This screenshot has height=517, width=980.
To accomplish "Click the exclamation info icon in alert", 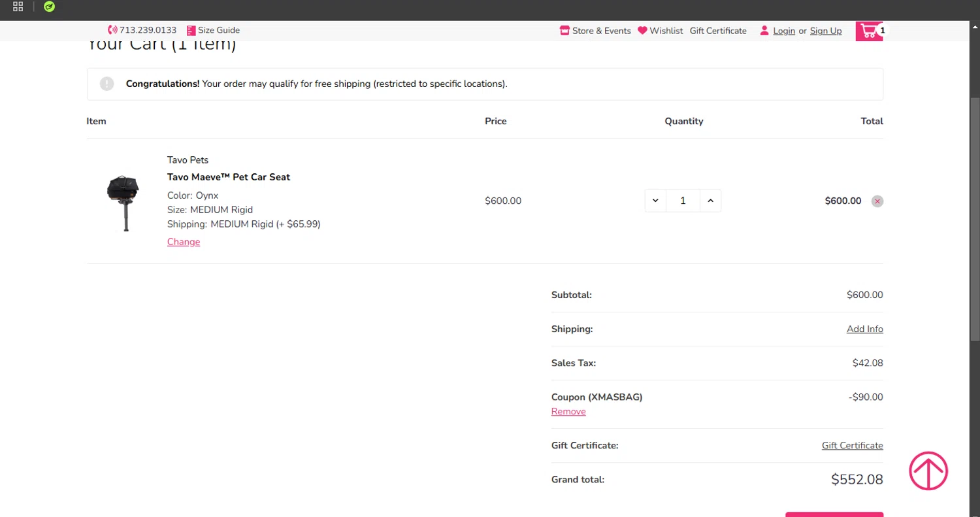I will tap(106, 84).
